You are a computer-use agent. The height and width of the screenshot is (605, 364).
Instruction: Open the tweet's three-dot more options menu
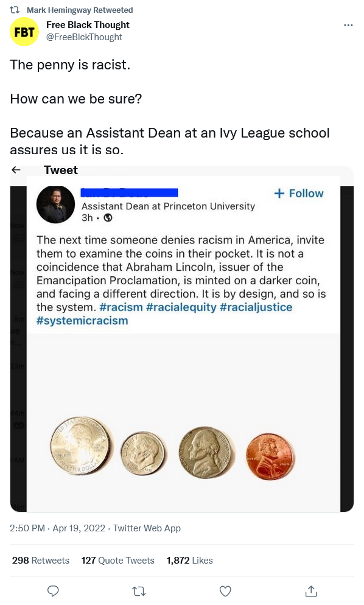point(348,25)
